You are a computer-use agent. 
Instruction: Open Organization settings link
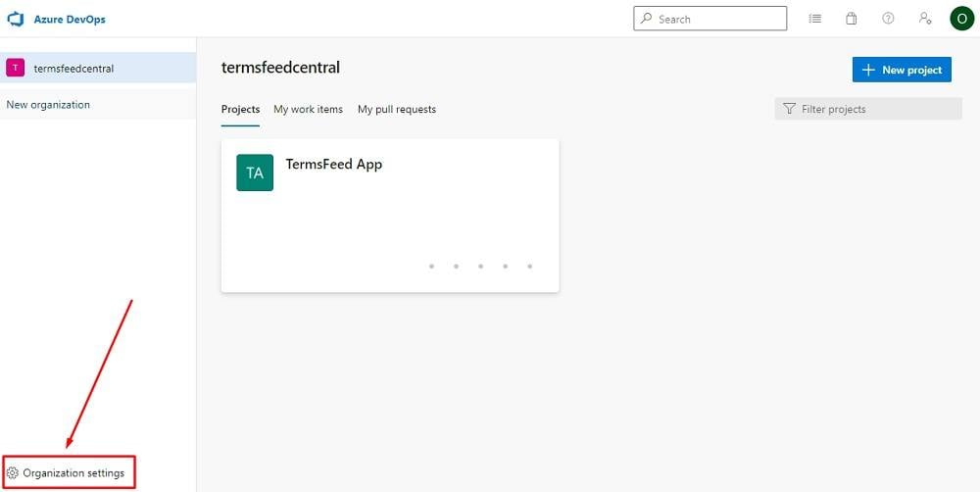(73, 473)
